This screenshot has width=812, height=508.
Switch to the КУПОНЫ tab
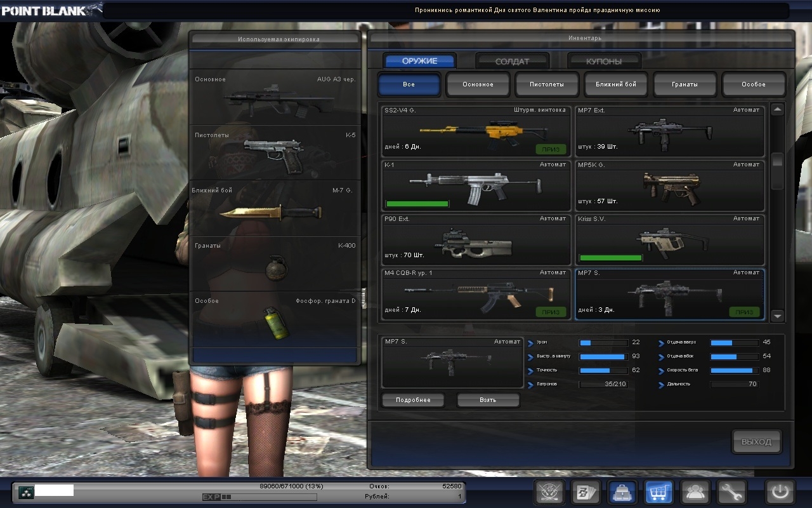pos(604,61)
